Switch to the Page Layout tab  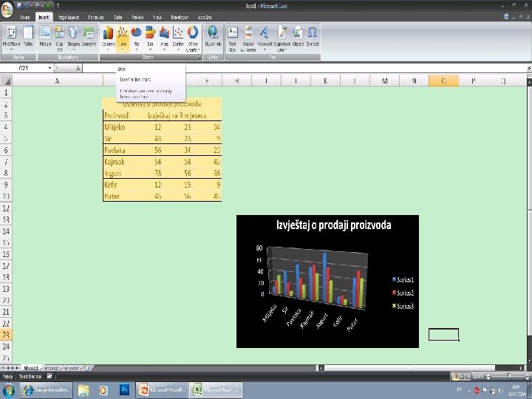pos(69,17)
